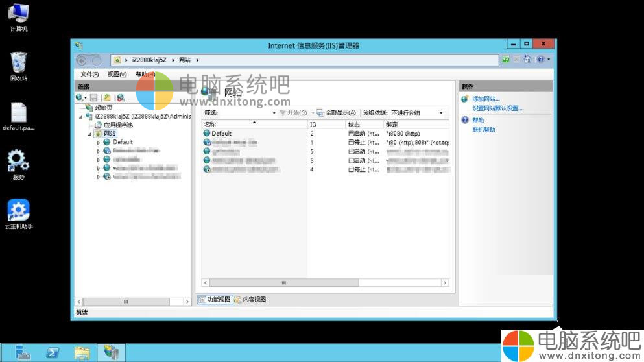Sort by the 名称 column header
The image size is (644, 362).
(254, 124)
